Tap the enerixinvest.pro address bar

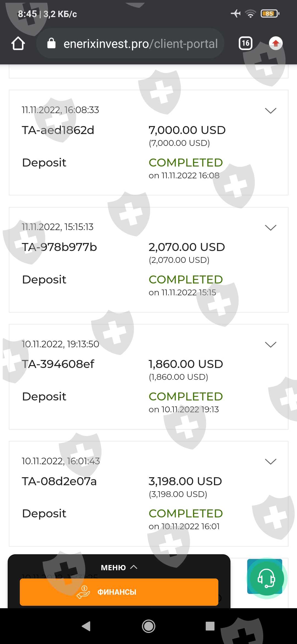(140, 43)
